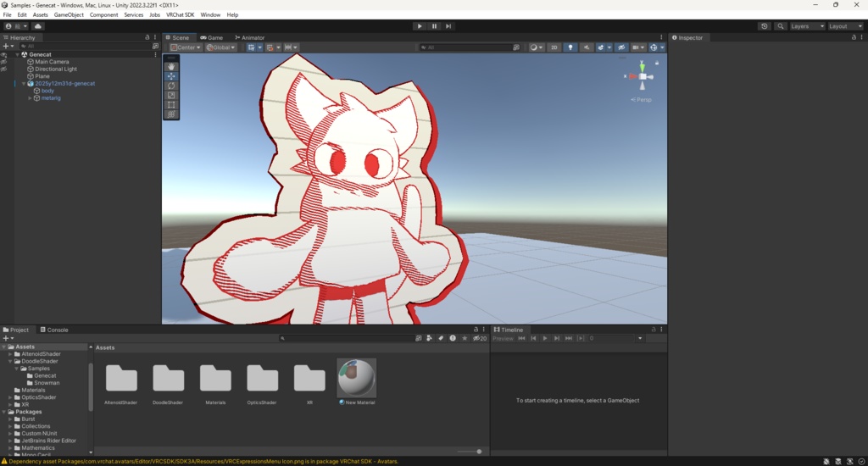Toggle the Persp projection label
868x466 pixels.
(x=641, y=100)
